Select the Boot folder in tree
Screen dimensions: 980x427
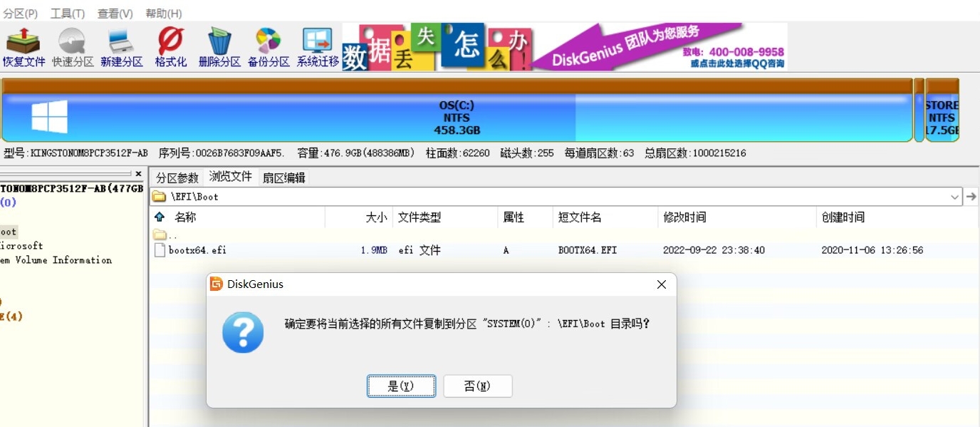pyautogui.click(x=8, y=232)
